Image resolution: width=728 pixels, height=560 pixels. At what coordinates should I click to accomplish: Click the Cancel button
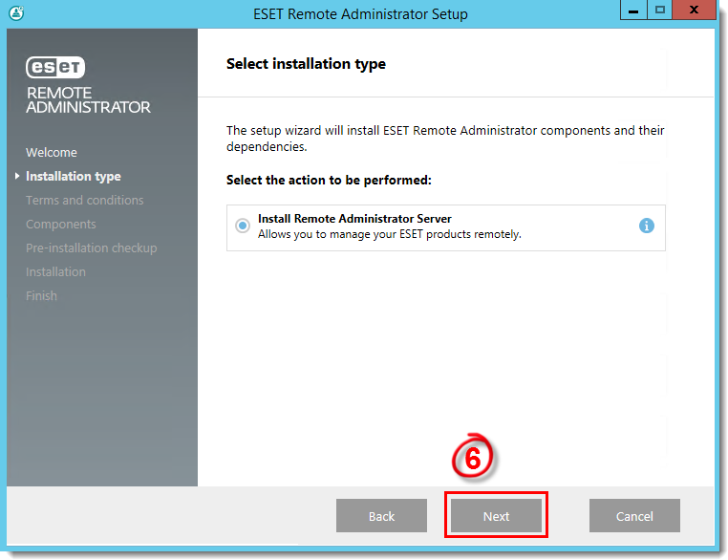pyautogui.click(x=634, y=515)
